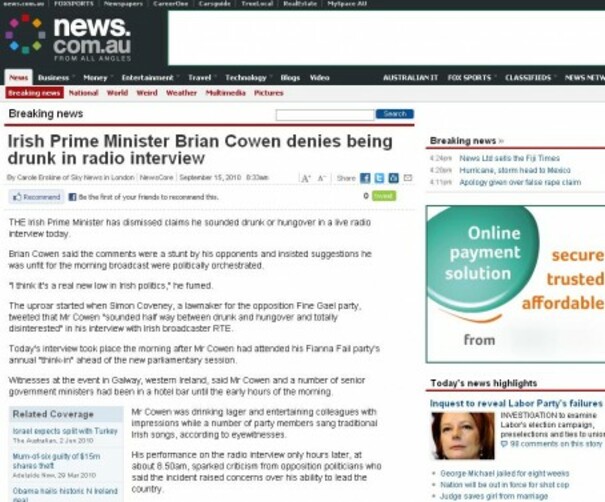Go to Video section
Image resolution: width=605 pixels, height=502 pixels.
click(x=319, y=78)
